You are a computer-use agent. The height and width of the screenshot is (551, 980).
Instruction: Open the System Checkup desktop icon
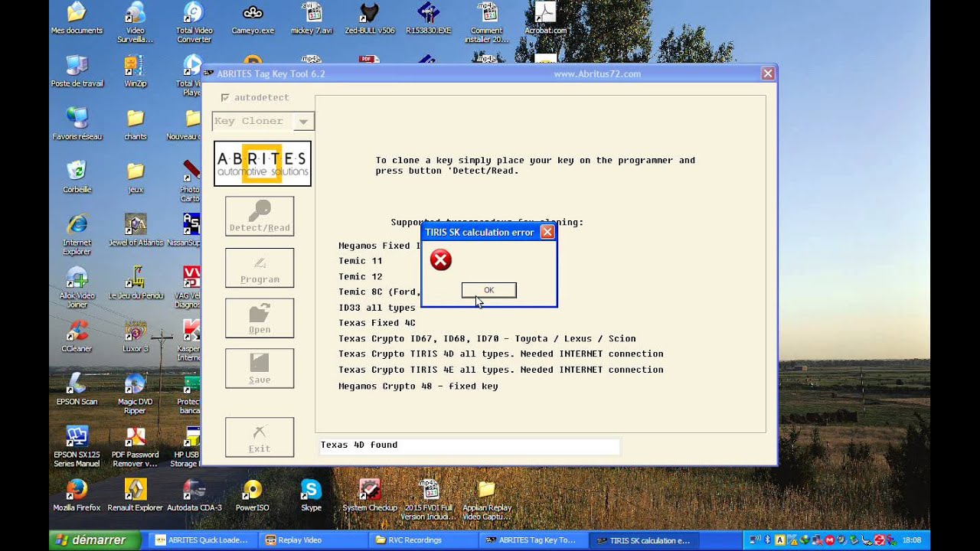(x=370, y=494)
